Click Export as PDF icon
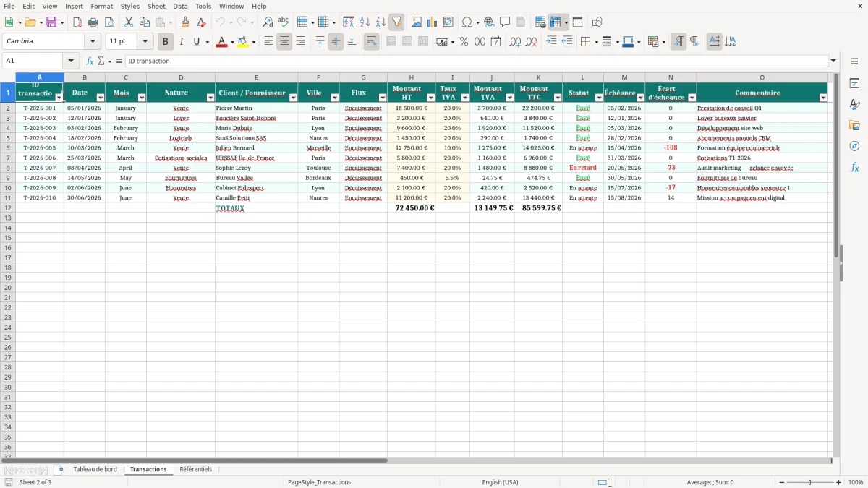868x488 pixels. [x=77, y=22]
